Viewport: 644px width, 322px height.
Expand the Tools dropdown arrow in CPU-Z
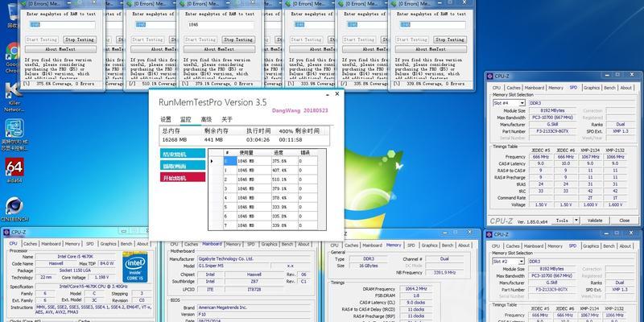click(576, 221)
